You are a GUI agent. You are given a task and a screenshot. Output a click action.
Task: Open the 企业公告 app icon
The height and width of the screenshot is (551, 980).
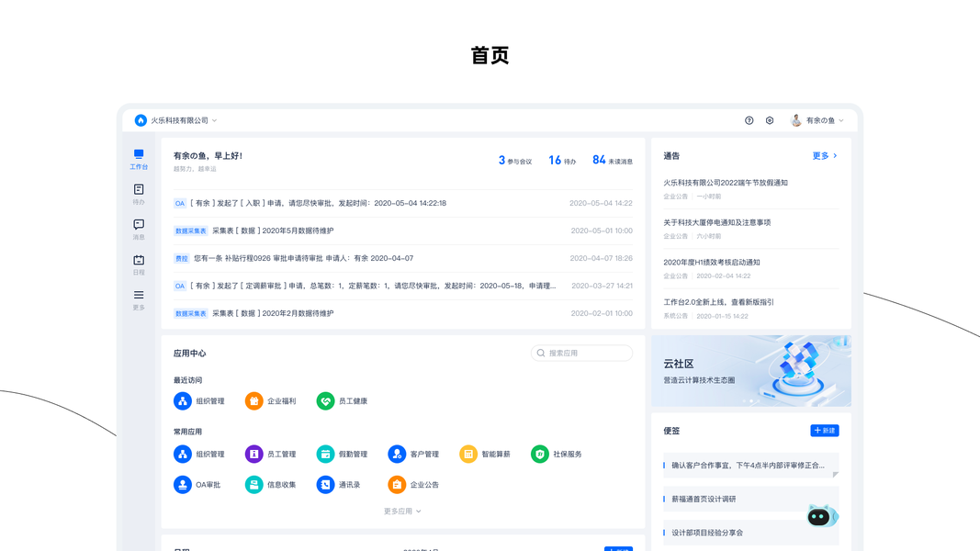(397, 485)
